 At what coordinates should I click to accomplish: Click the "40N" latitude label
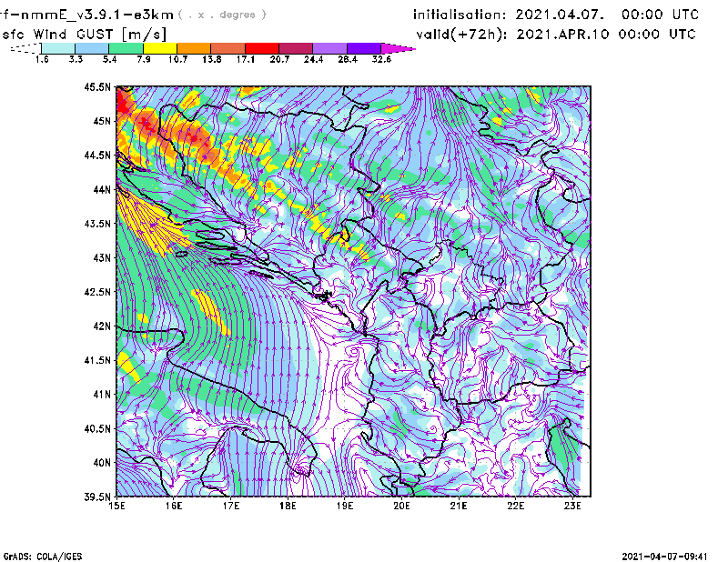102,462
